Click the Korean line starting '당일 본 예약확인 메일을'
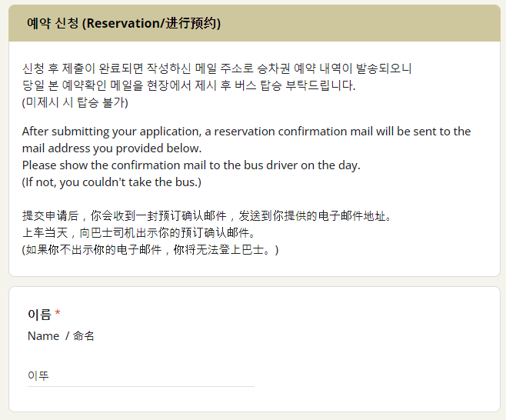The image size is (506, 420). point(188,85)
